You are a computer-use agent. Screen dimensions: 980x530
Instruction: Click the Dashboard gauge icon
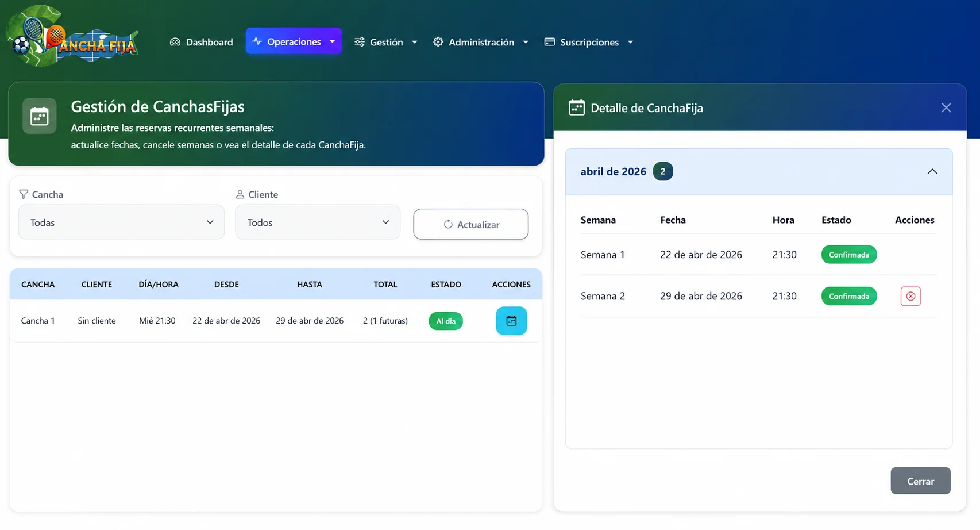[x=175, y=42]
